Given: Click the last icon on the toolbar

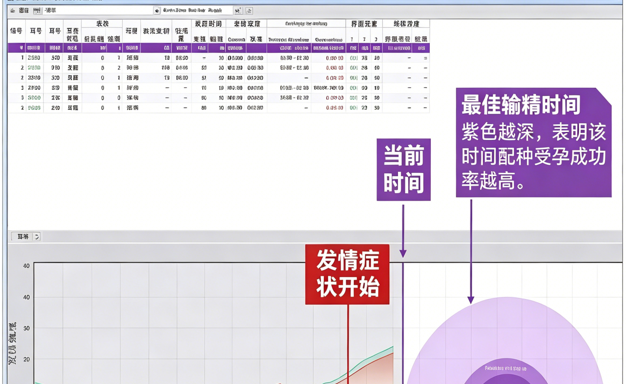Looking at the screenshot, I should 249,11.
